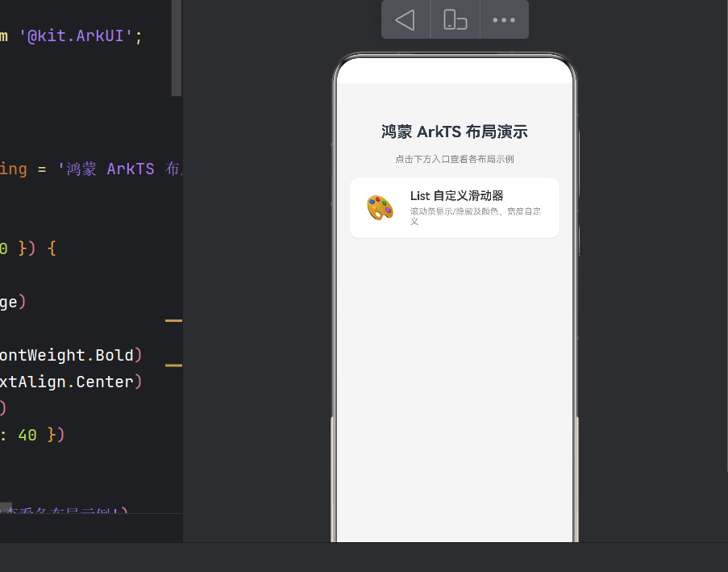Click TextAlign.Center in code editor

click(x=66, y=382)
